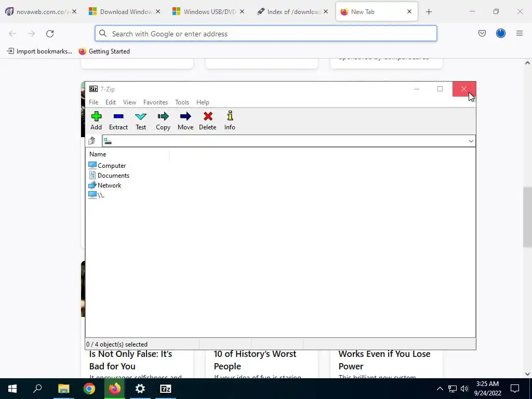Click the Test toolbar icon

coord(141,121)
